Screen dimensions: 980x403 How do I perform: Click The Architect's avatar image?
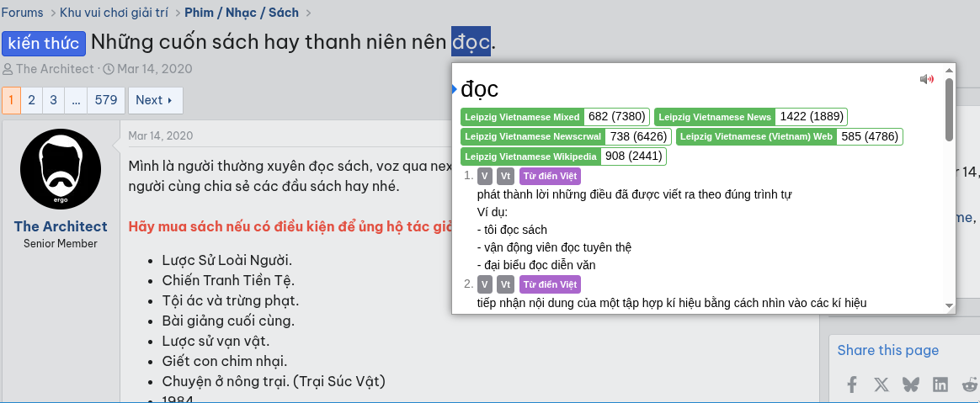[61, 169]
